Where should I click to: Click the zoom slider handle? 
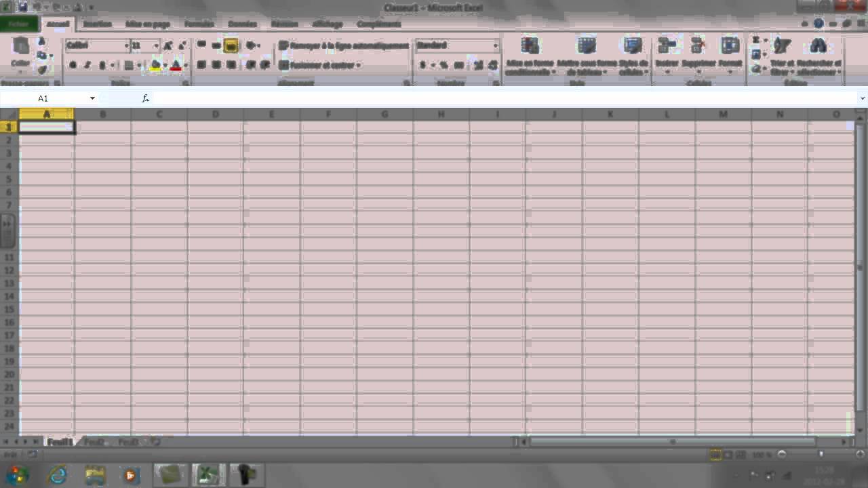821,455
